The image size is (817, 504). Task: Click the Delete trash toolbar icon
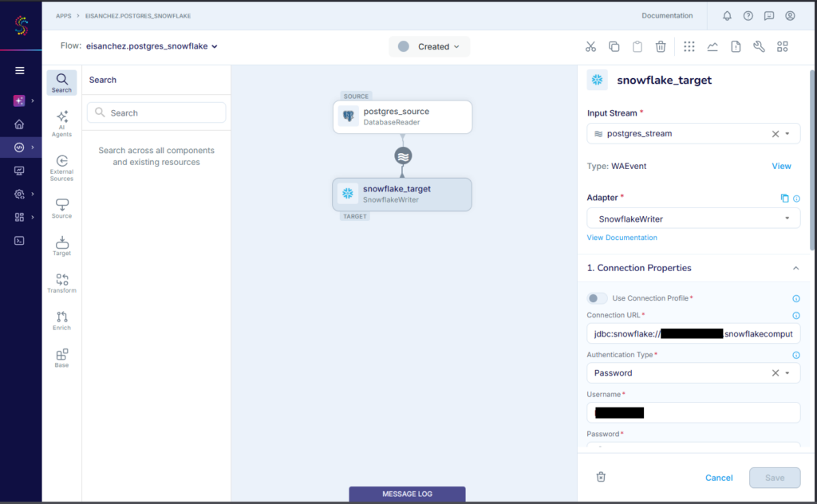(661, 47)
